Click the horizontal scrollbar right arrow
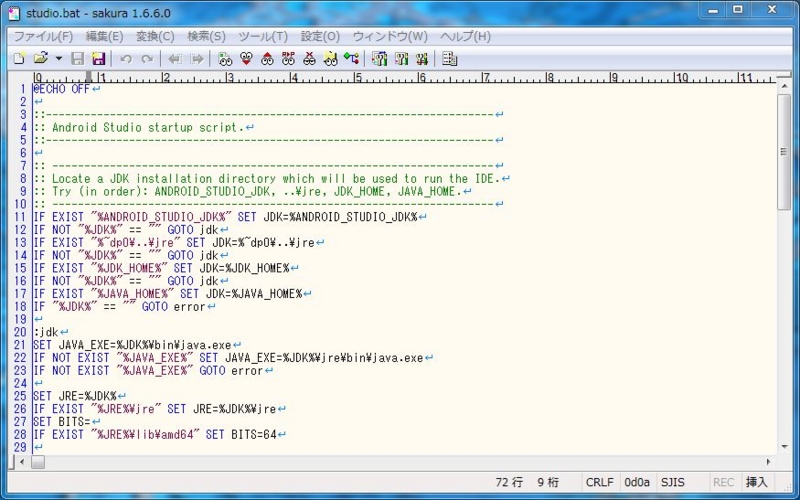 coord(769,462)
